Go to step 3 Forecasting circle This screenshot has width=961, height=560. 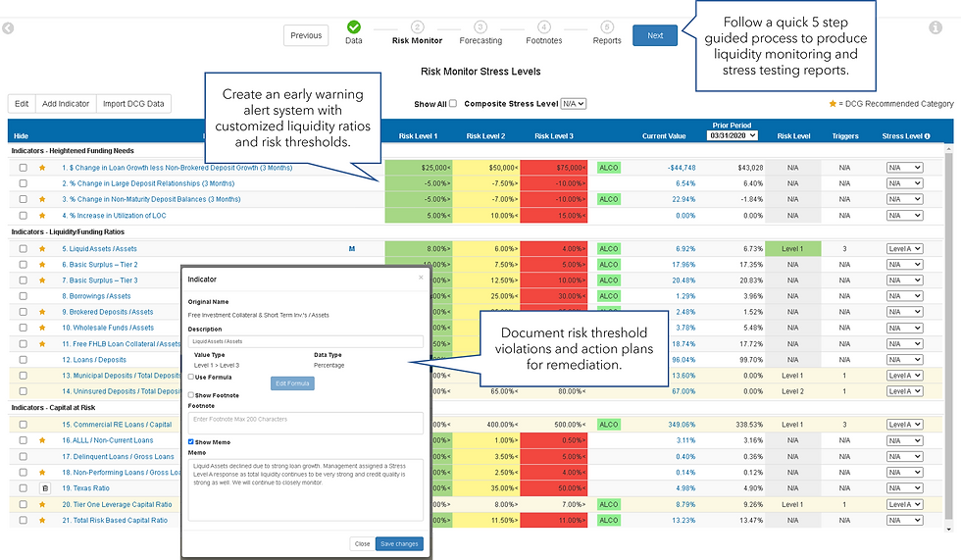click(480, 26)
